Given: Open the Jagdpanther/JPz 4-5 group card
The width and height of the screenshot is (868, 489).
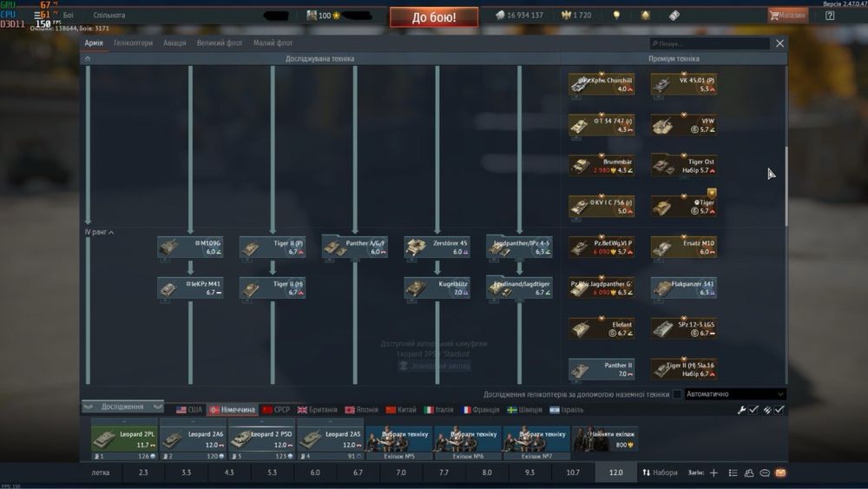Looking at the screenshot, I should point(519,247).
